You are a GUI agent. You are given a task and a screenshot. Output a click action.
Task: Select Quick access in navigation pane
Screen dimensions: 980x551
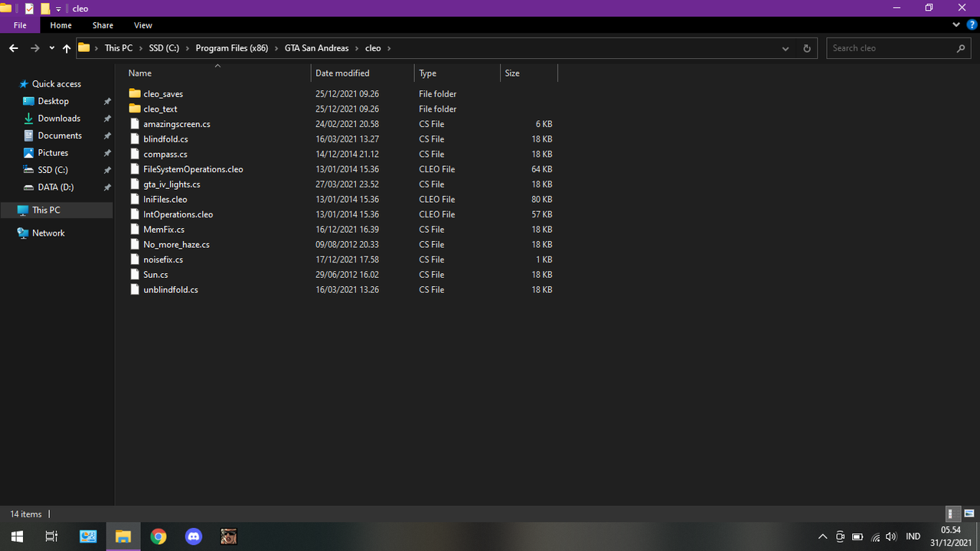point(57,84)
